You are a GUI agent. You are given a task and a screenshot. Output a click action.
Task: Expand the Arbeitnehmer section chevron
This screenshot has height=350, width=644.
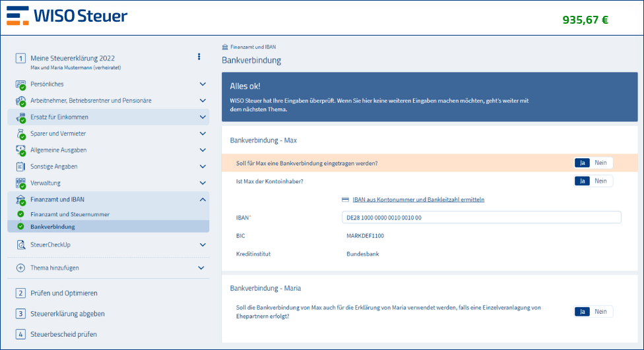[203, 101]
